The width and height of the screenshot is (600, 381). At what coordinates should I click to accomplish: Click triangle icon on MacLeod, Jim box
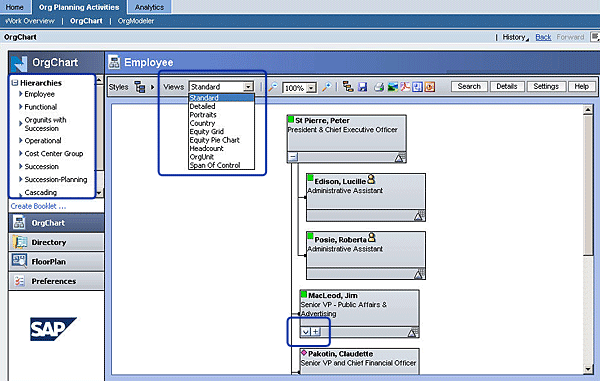(412, 332)
